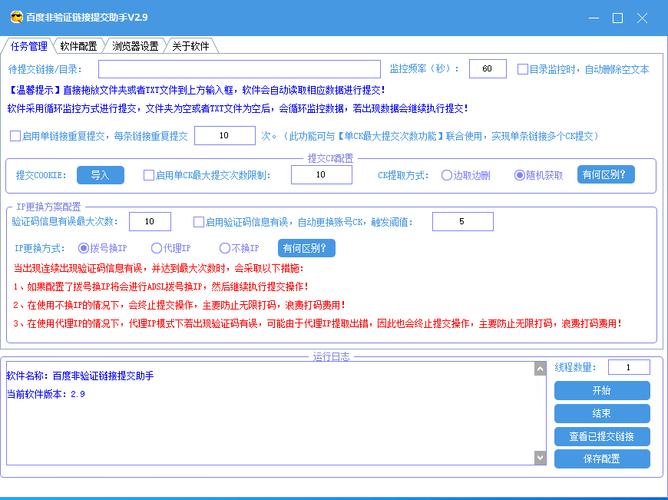The image size is (668, 500).
Task: Click the red note starting with 2、在使用不换IP的情况下
Action: (x=179, y=305)
